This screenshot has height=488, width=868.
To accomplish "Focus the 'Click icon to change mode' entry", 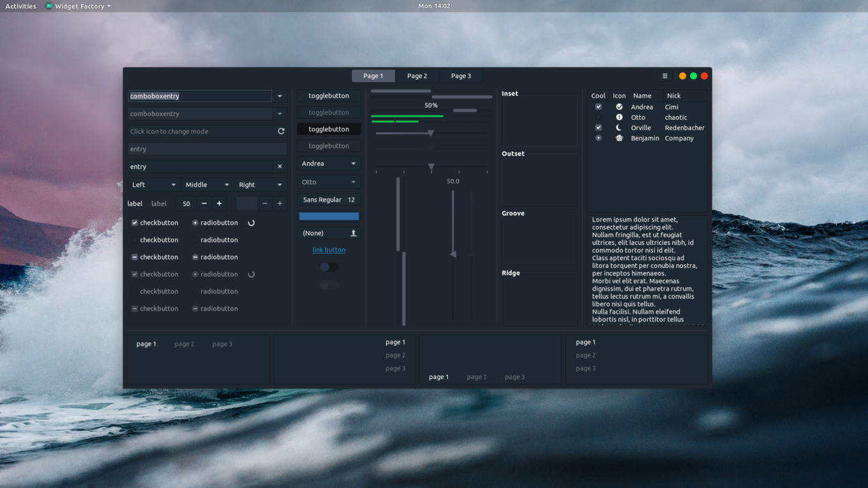I will [x=207, y=131].
